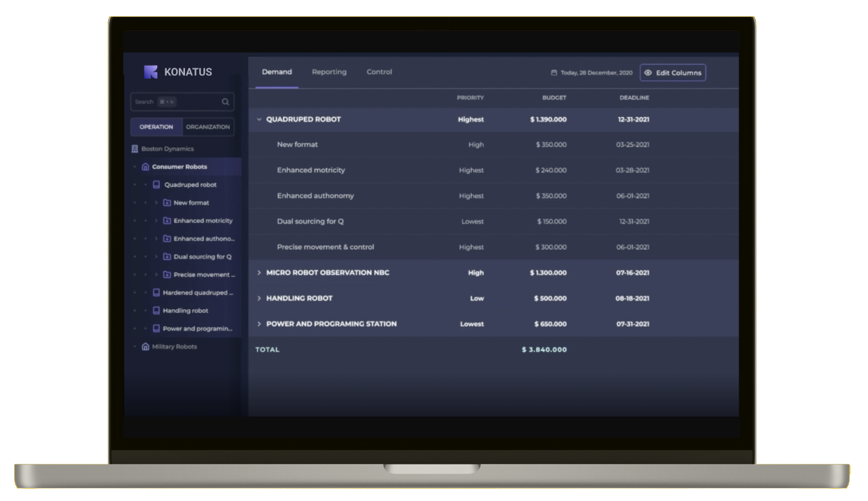Expand the HANDLING ROBOT table row
The image size is (868, 501).
click(259, 298)
